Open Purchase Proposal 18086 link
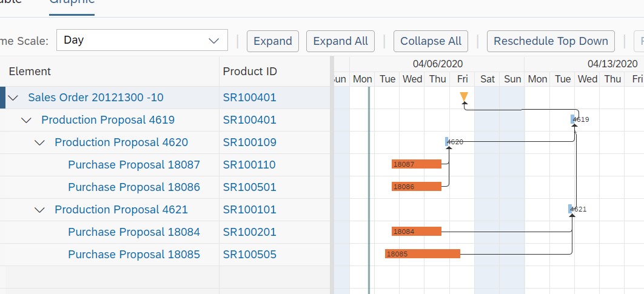The height and width of the screenshot is (294, 644). 134,187
